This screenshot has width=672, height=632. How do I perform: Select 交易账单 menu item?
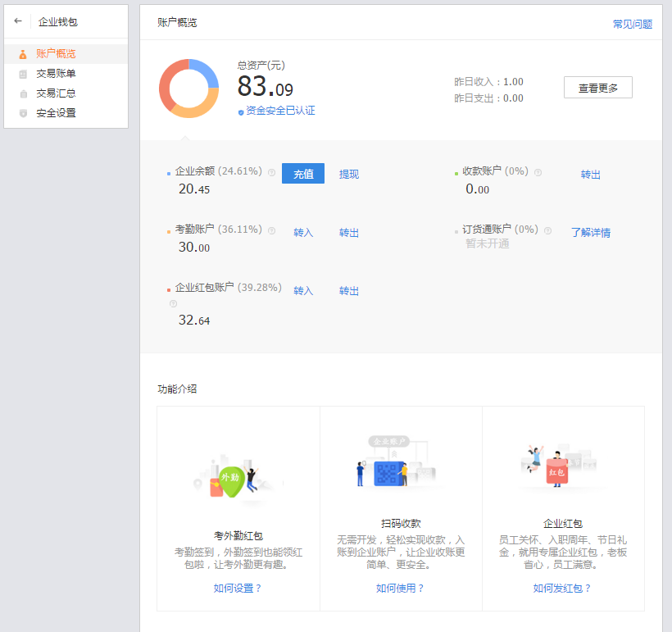pyautogui.click(x=56, y=74)
